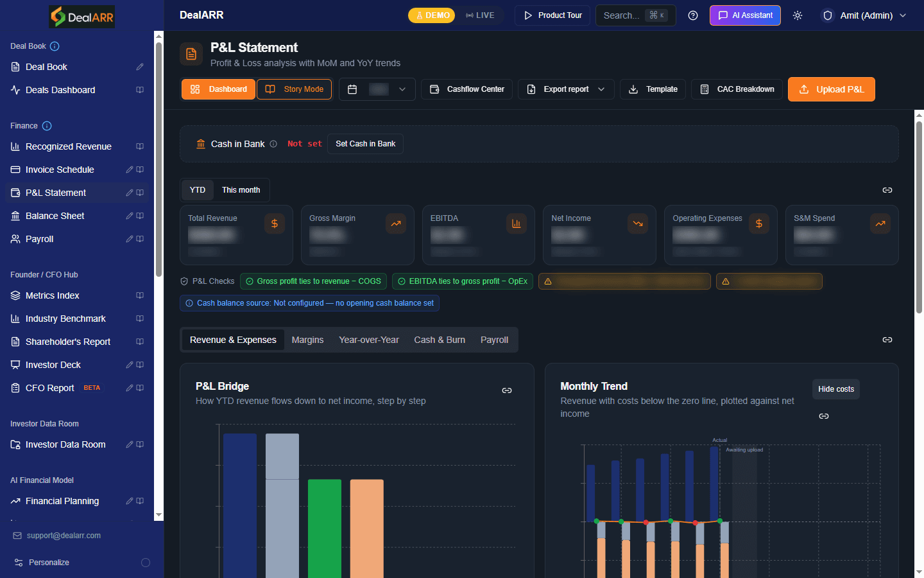Click the Deal Book info icon

point(55,46)
